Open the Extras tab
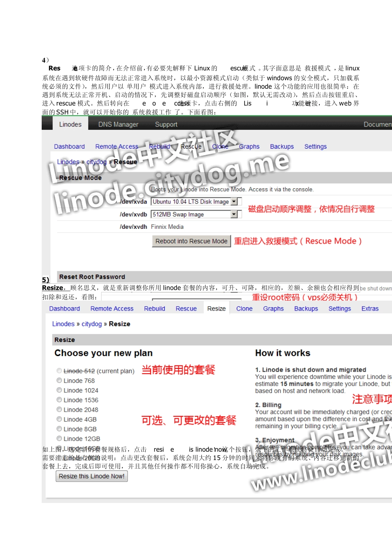The width and height of the screenshot is (392, 555). point(370,308)
